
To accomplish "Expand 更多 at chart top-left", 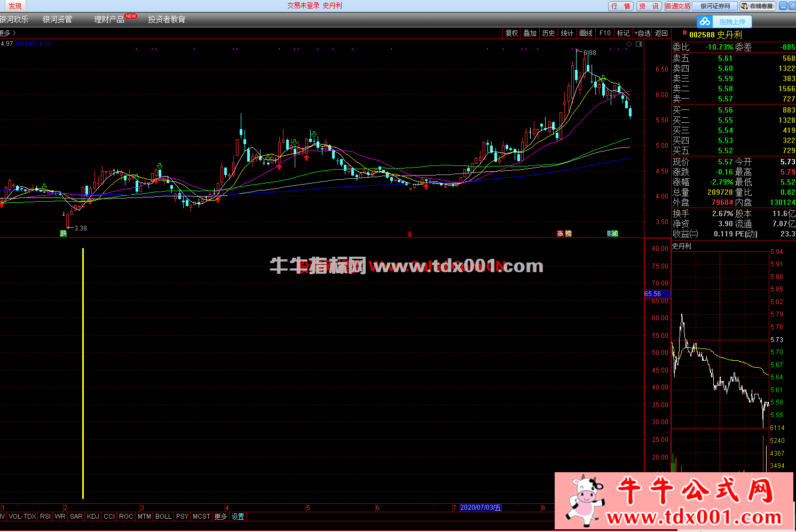I will point(7,33).
